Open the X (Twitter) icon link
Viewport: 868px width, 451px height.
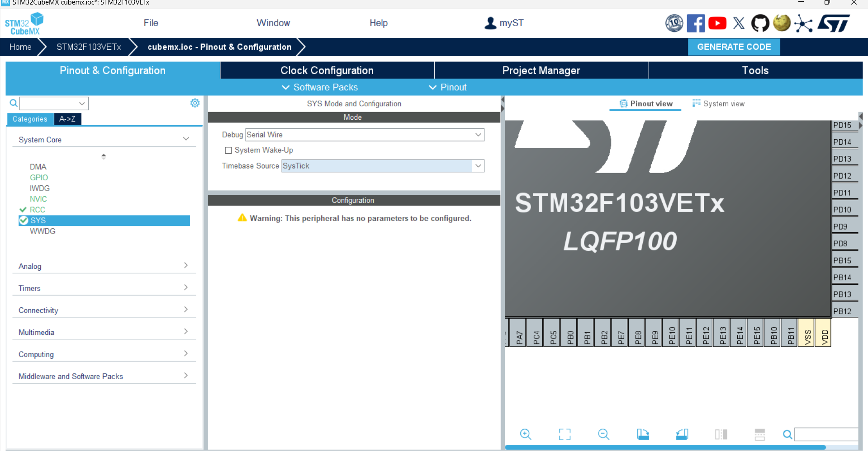(739, 23)
